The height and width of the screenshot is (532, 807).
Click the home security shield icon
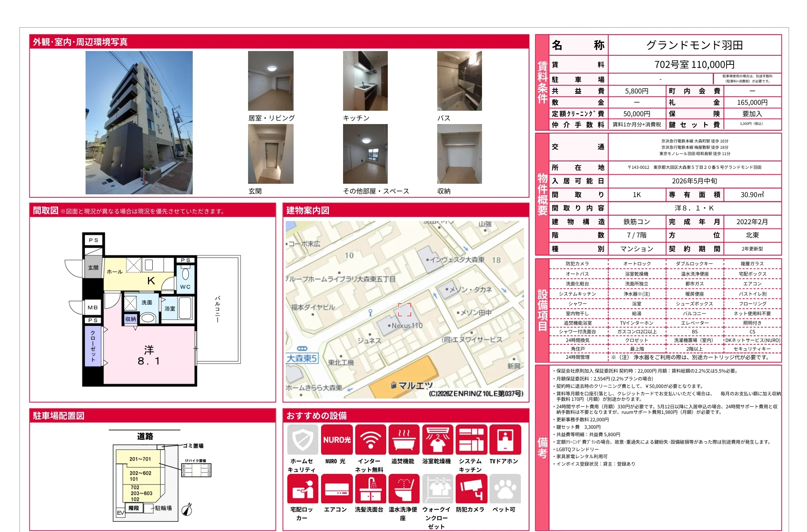[x=302, y=439]
